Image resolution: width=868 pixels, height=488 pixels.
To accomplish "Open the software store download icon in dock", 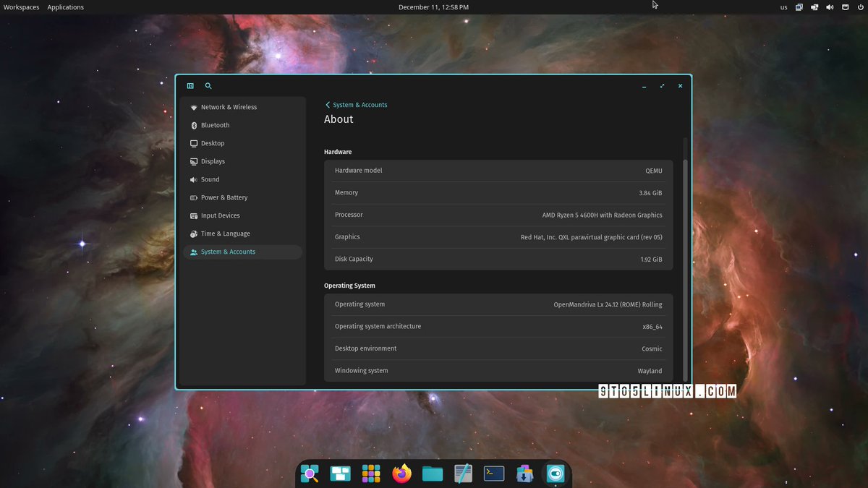I will [524, 474].
